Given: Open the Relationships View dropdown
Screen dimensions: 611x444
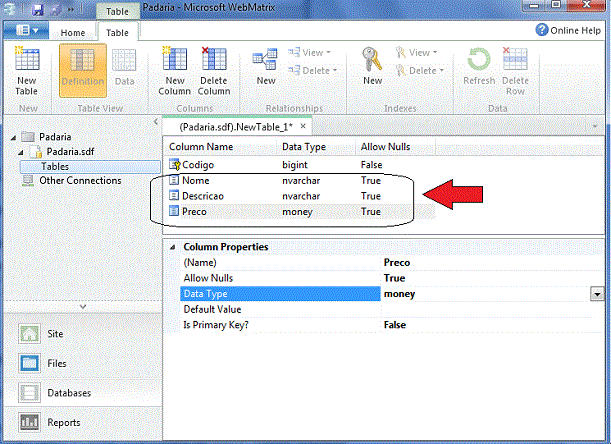Looking at the screenshot, I should tap(309, 53).
